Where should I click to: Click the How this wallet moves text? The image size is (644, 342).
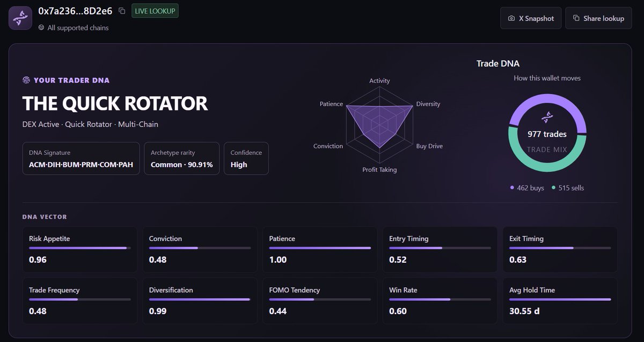pyautogui.click(x=547, y=78)
